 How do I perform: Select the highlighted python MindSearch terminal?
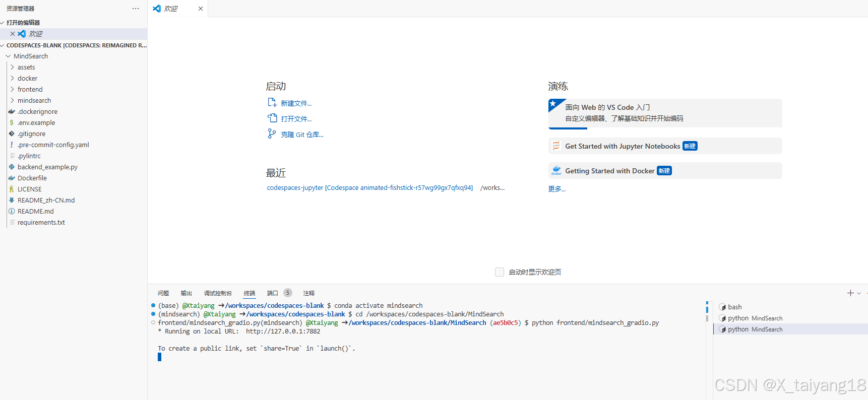point(790,329)
